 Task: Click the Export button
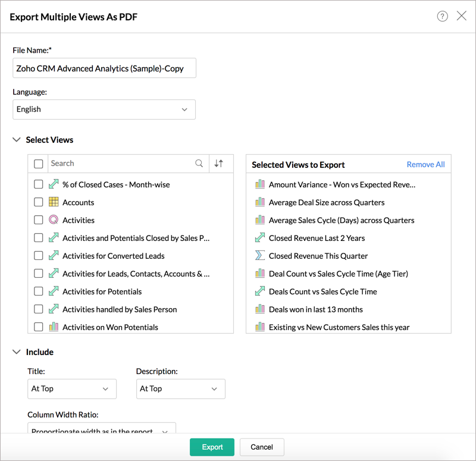[x=212, y=447]
